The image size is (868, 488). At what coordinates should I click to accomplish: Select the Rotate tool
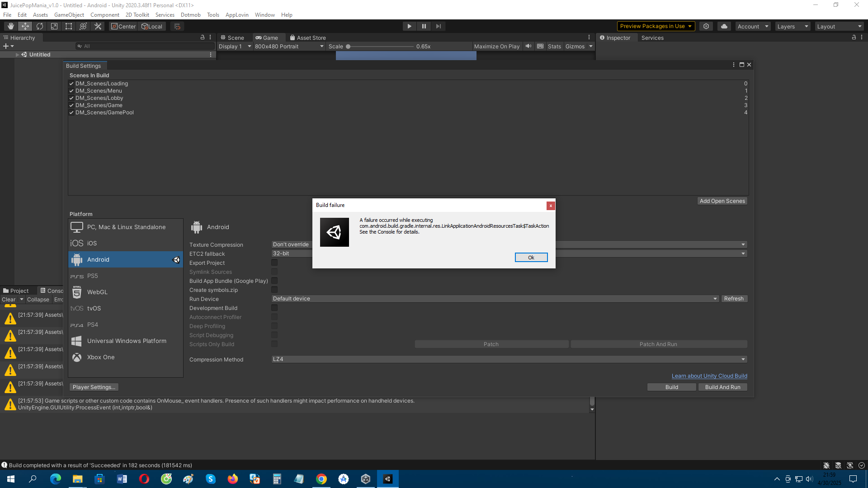coord(40,26)
